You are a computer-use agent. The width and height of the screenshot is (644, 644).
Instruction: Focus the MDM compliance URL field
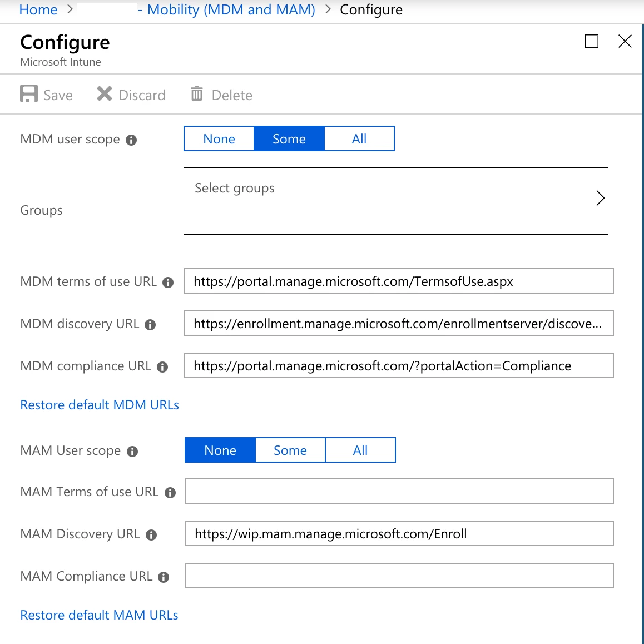[x=399, y=365]
